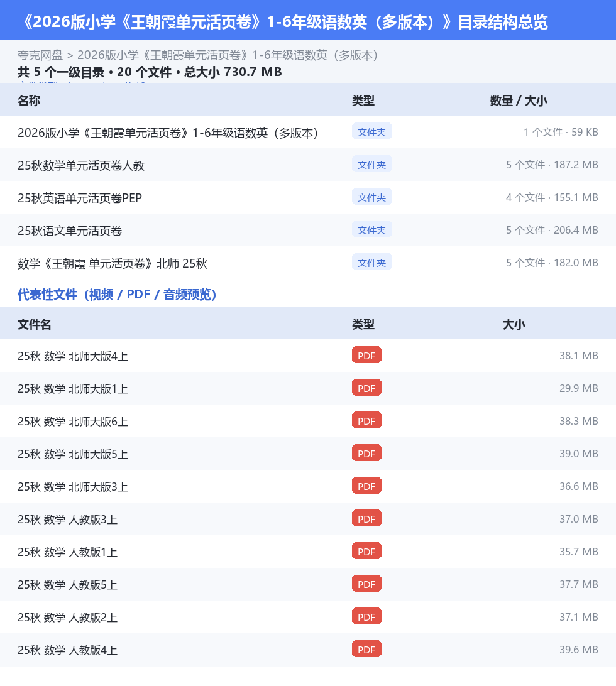Click PDF badge for 北师大版5上
616x686 pixels.
point(366,454)
